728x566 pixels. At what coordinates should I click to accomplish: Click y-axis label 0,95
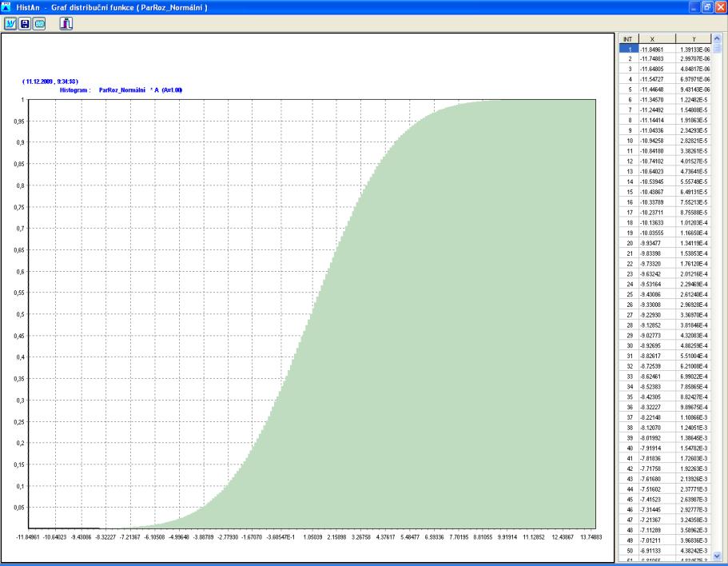(18, 122)
